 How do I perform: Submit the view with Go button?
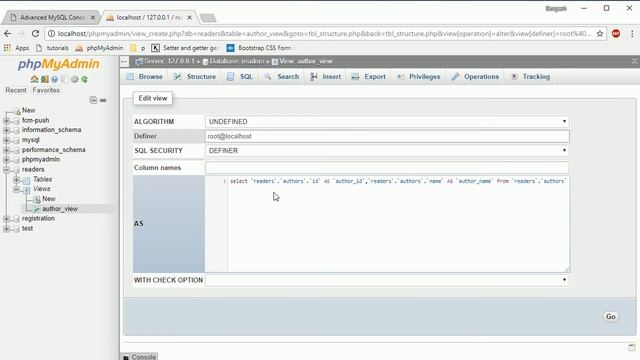611,317
